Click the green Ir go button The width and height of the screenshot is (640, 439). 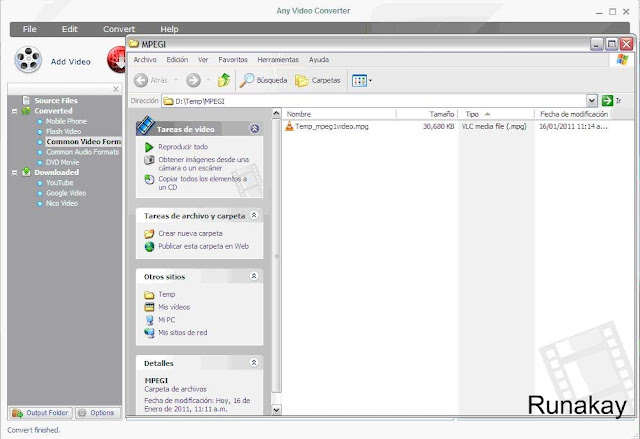point(607,100)
